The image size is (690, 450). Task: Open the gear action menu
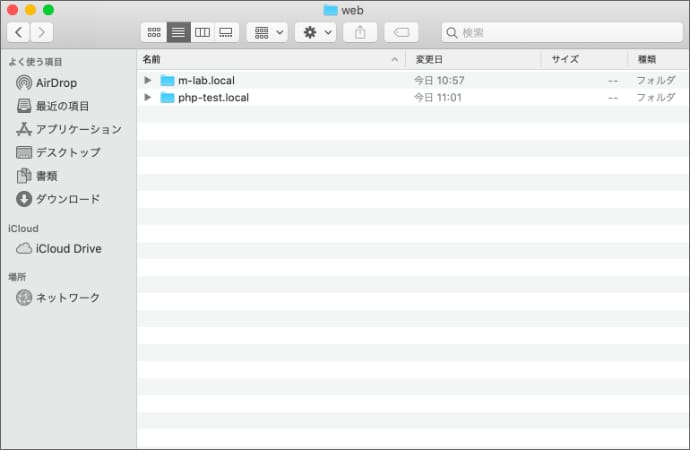point(315,33)
